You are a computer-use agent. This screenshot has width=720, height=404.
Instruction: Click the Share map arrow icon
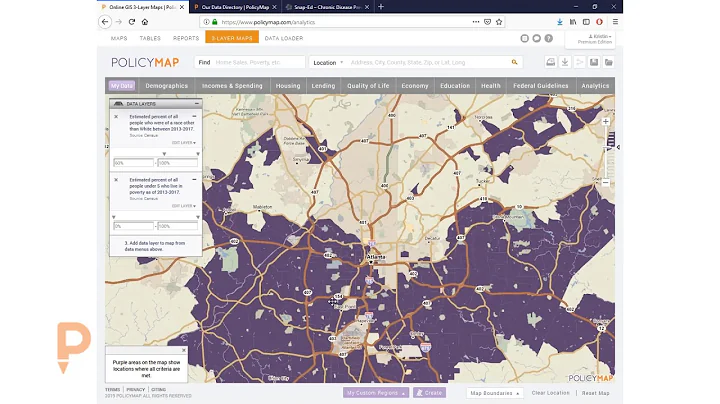pos(579,62)
